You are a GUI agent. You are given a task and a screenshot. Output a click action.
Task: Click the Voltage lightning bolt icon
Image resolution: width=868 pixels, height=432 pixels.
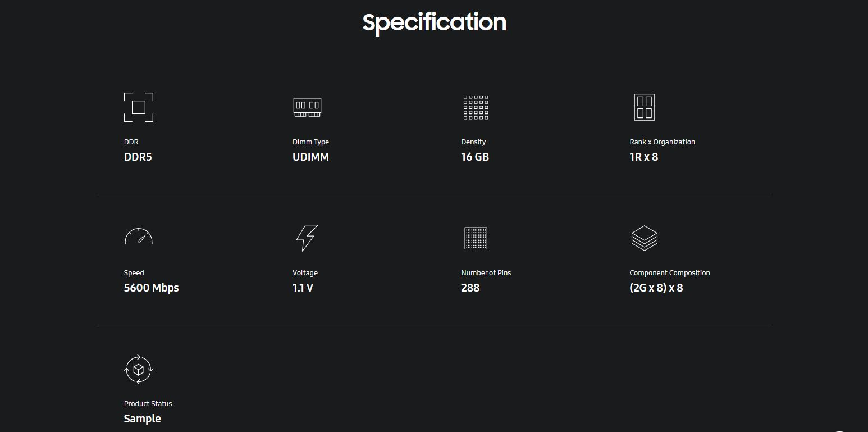307,238
